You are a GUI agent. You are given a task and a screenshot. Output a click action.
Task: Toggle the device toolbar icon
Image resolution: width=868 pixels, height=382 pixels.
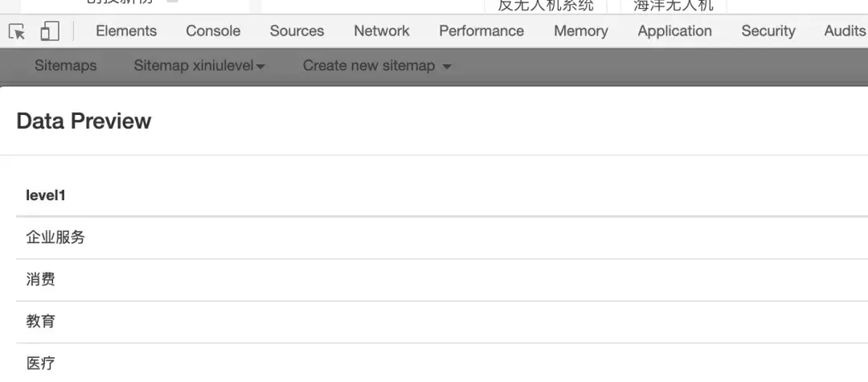pos(50,31)
